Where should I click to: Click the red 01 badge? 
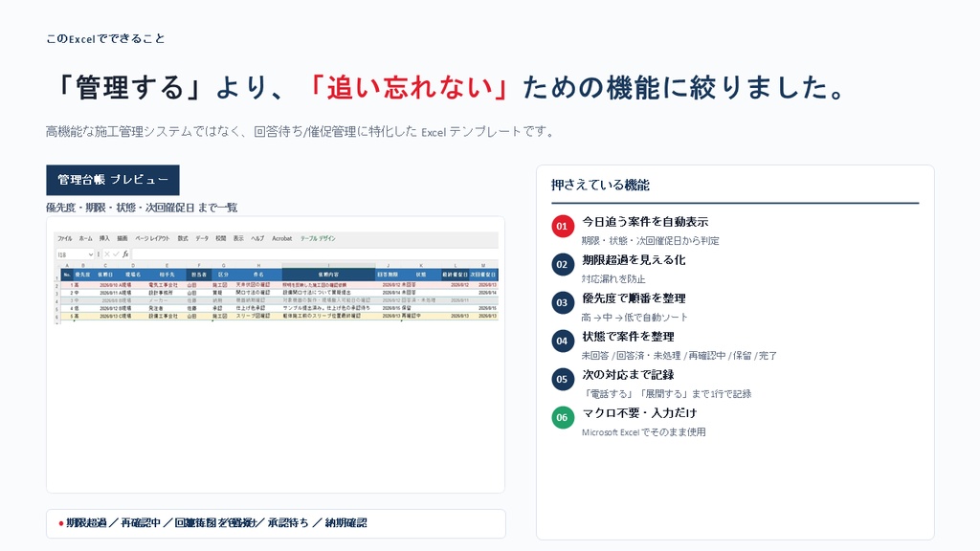pyautogui.click(x=562, y=226)
